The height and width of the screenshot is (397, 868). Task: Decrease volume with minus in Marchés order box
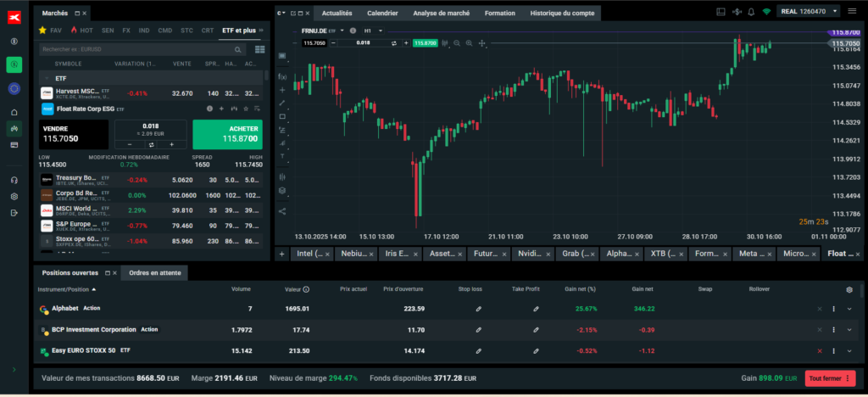[129, 144]
